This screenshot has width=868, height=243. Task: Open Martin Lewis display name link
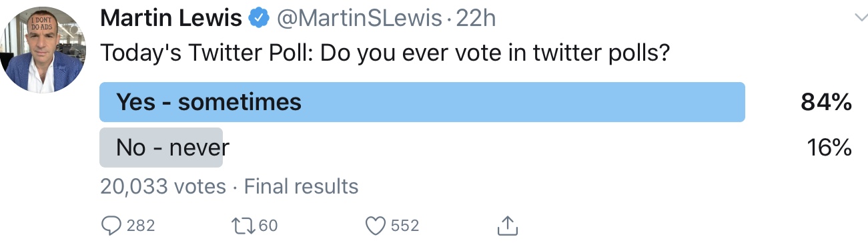point(171,19)
